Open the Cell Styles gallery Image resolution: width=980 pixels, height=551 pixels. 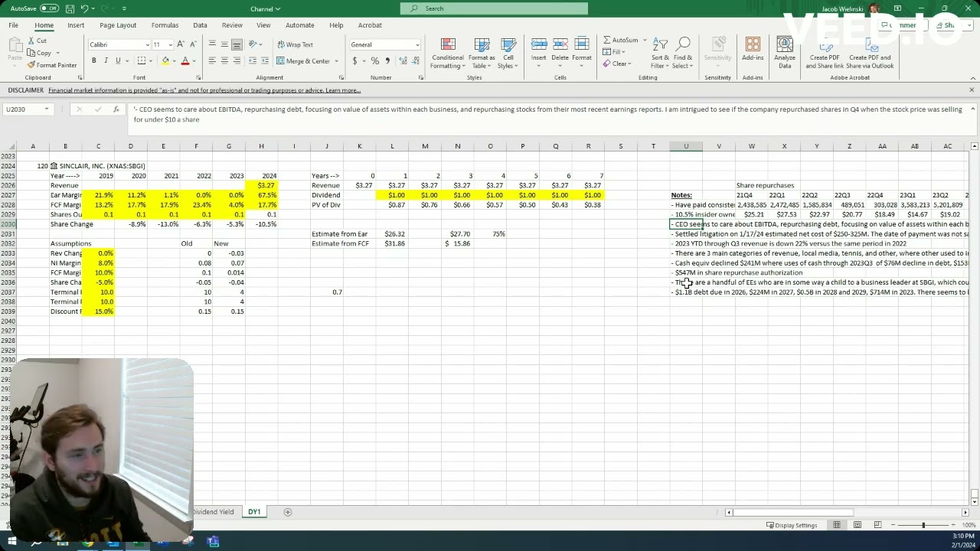pos(508,53)
